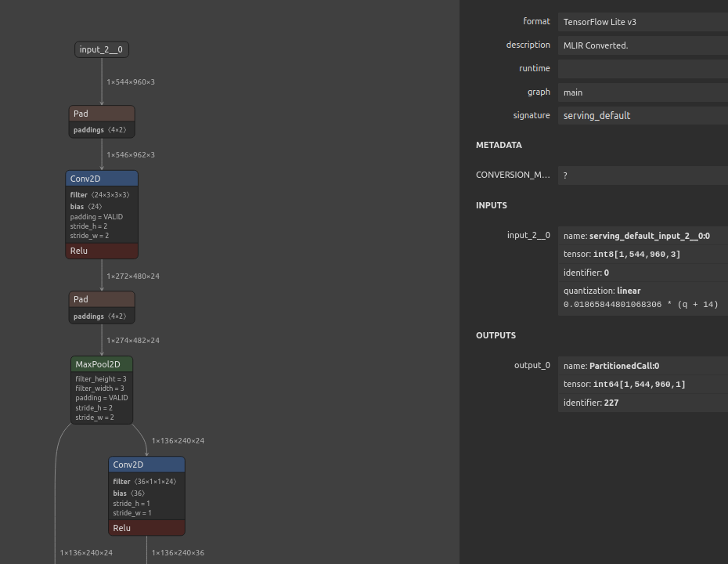Select the Pad node above MaxPool2D
The image size is (728, 564).
[102, 299]
